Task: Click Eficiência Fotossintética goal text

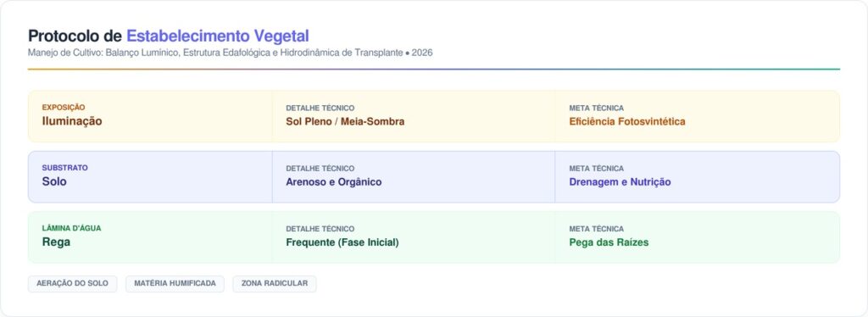Action: point(627,122)
